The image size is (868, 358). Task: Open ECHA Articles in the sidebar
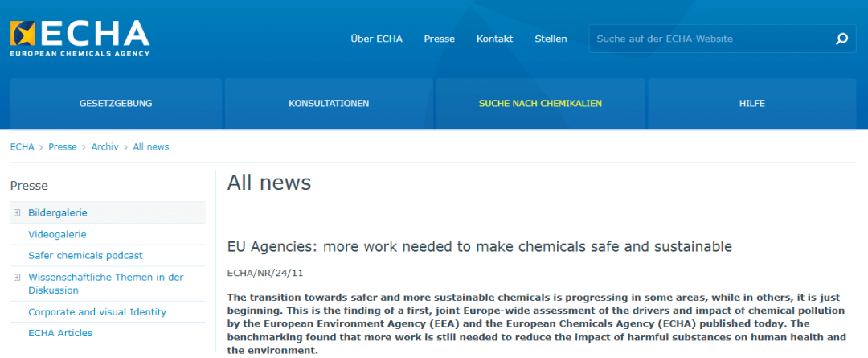point(60,333)
